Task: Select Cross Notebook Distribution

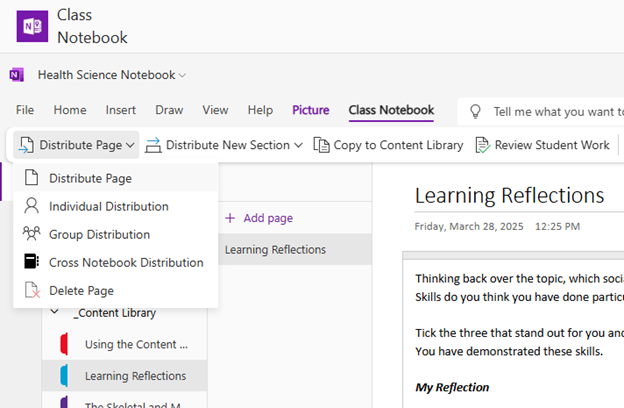Action: tap(115, 262)
